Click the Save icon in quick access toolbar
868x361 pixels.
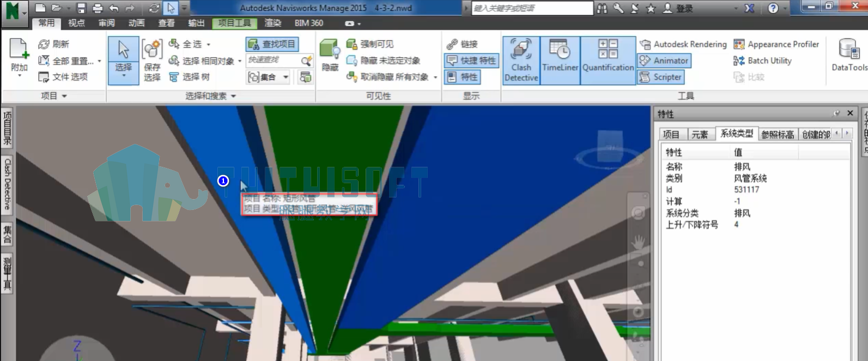81,8
